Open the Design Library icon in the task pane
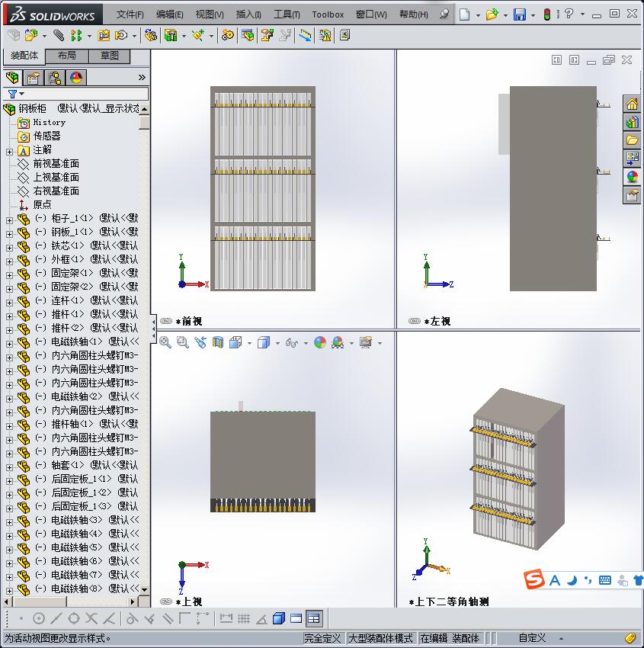 tap(632, 122)
